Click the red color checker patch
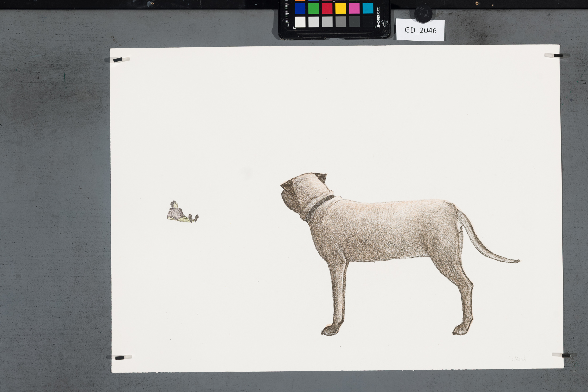Screen dimensions: 588x392 327,9
